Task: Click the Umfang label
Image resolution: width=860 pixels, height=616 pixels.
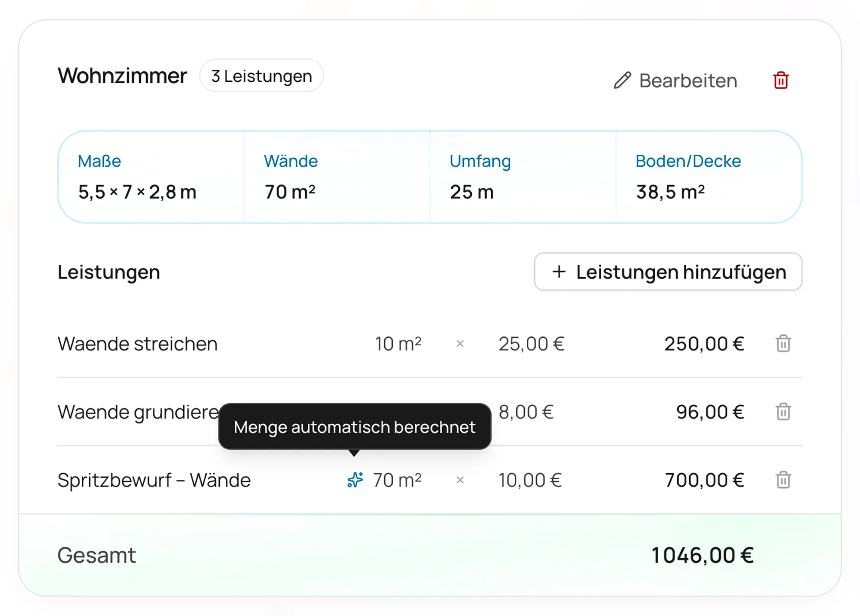Action: (x=480, y=161)
